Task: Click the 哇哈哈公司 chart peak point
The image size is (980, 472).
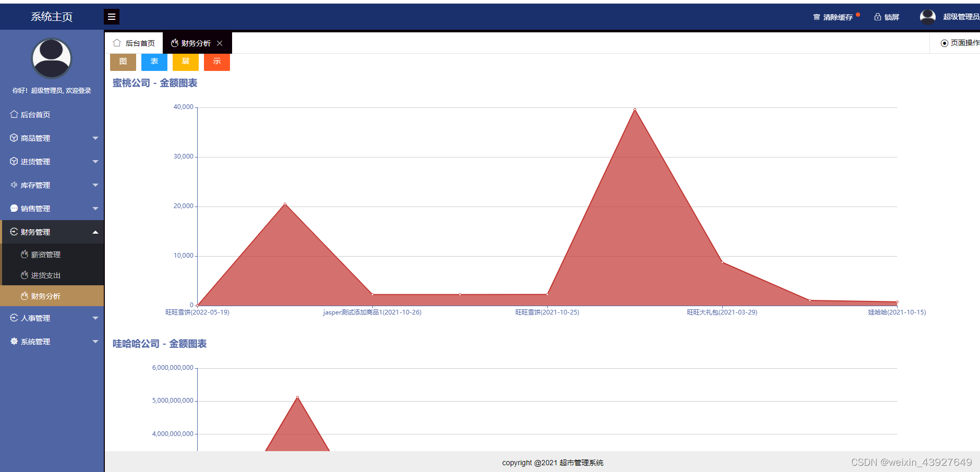Action: click(x=297, y=397)
